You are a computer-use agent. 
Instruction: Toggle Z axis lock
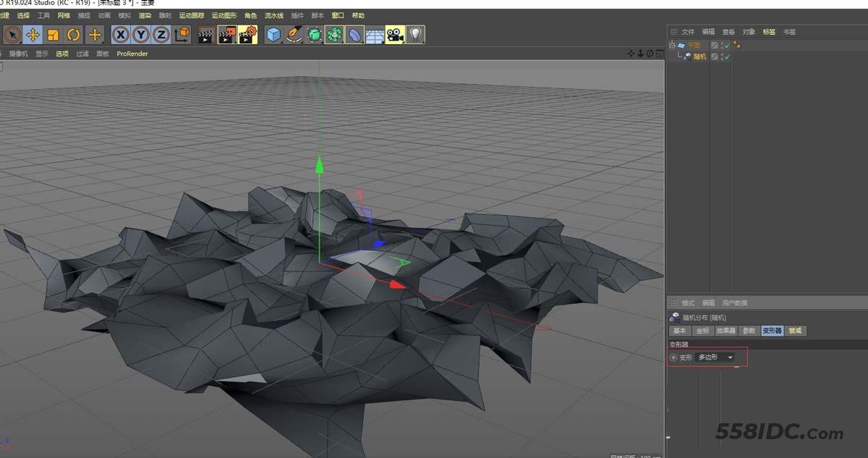click(x=161, y=34)
